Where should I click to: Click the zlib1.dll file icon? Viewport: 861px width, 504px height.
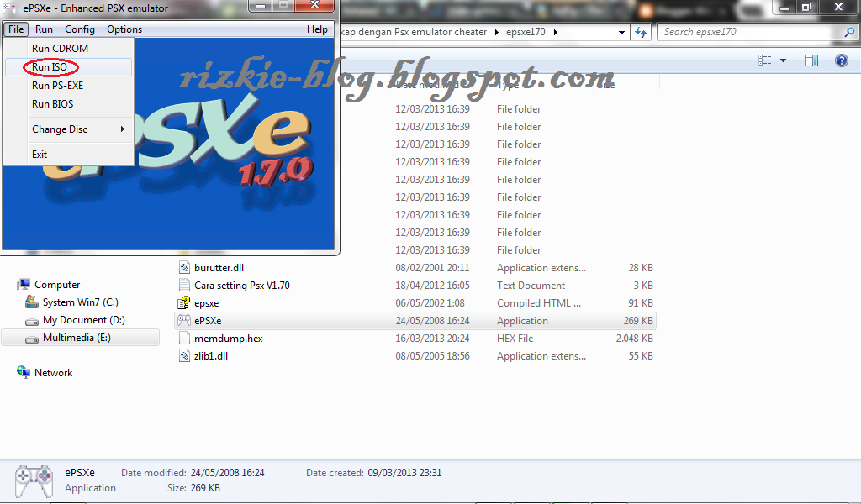[184, 356]
